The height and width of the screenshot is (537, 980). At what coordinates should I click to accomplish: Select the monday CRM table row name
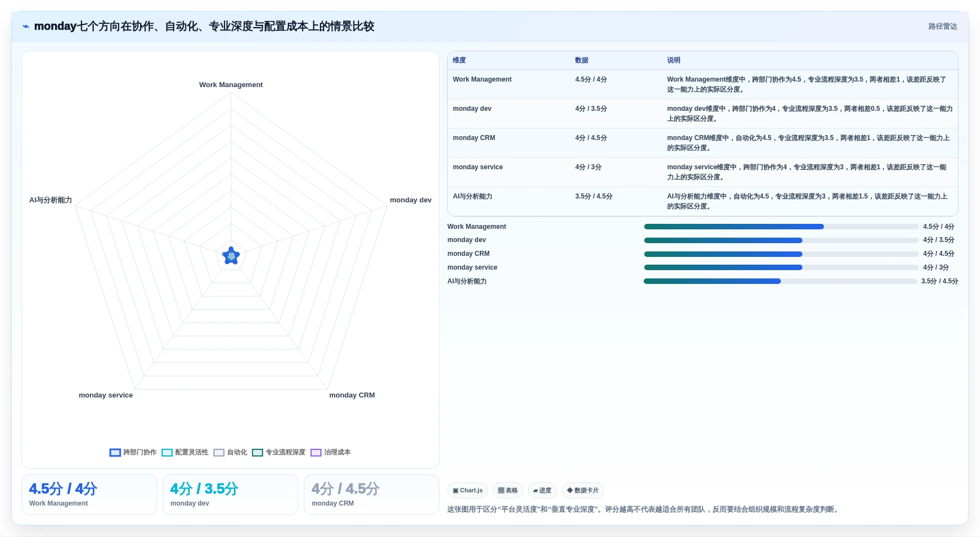[x=474, y=138]
